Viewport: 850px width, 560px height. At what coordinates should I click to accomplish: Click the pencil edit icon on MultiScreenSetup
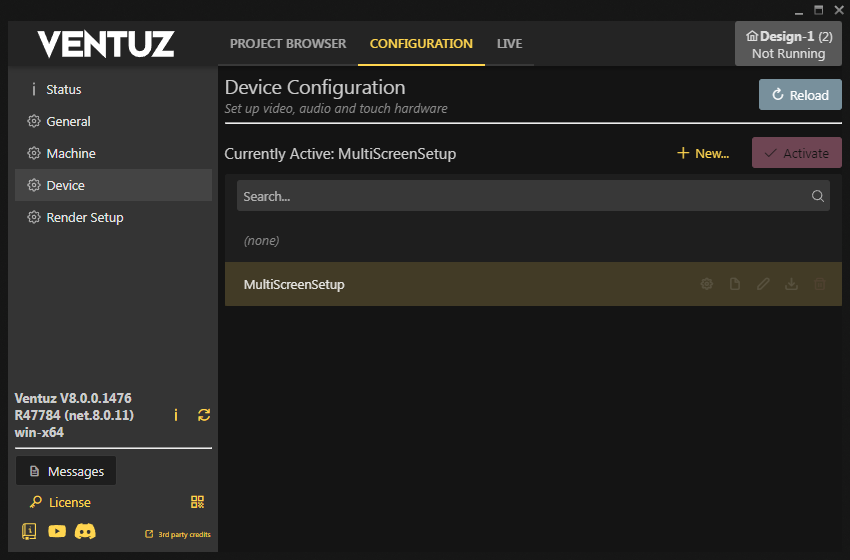click(763, 284)
